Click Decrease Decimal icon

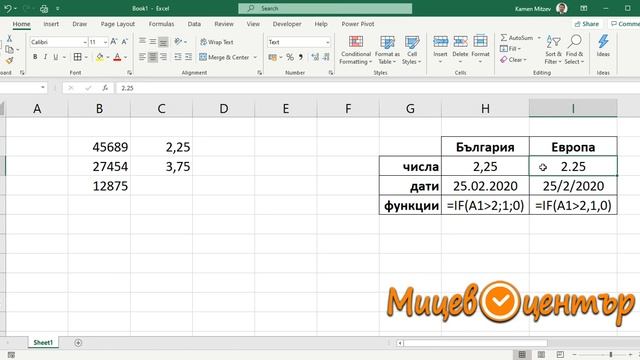[326, 57]
